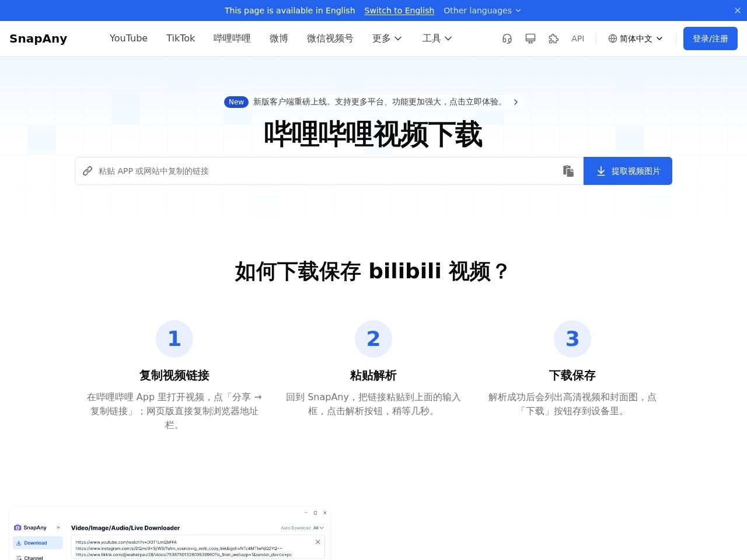Click the step 3 number circle
Viewport: 747px width, 560px height.
coord(573,339)
